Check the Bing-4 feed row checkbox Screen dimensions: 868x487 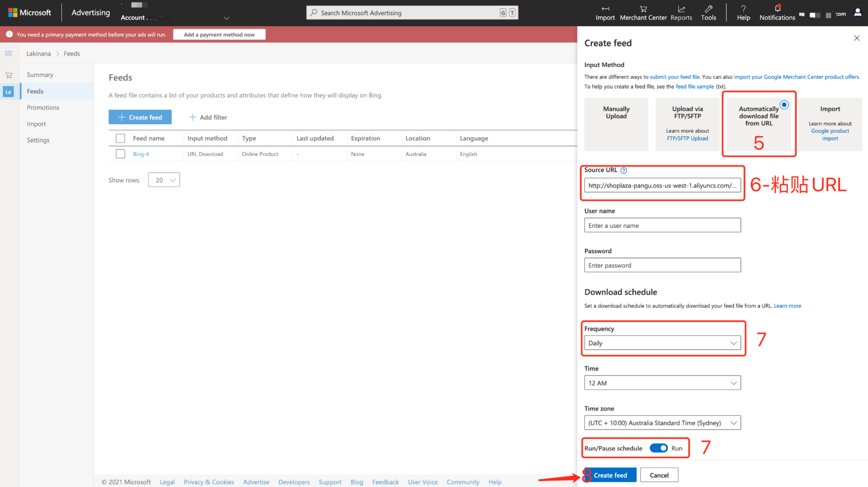pos(120,154)
